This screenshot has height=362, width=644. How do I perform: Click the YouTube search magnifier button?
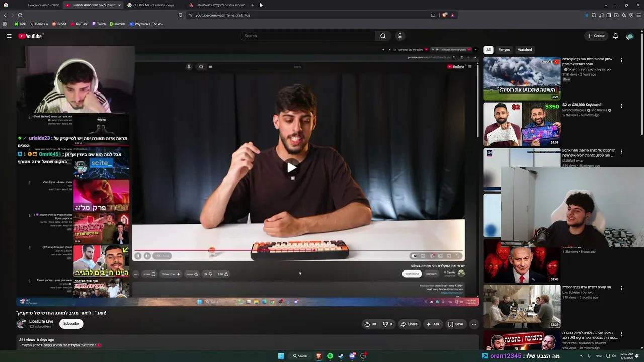[383, 36]
